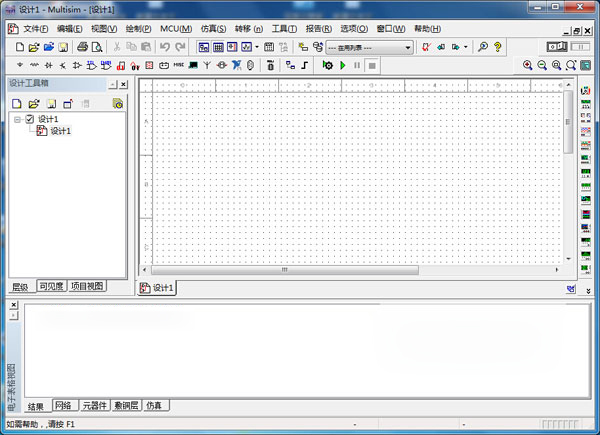
Task: Open the 绘制(P) menu
Action: point(138,29)
